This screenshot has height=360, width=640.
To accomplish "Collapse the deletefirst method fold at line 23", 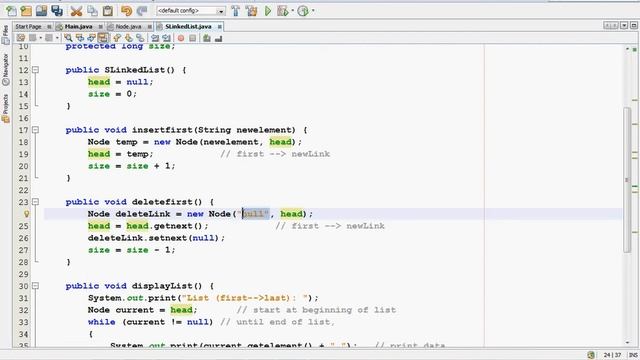I will (x=36, y=202).
